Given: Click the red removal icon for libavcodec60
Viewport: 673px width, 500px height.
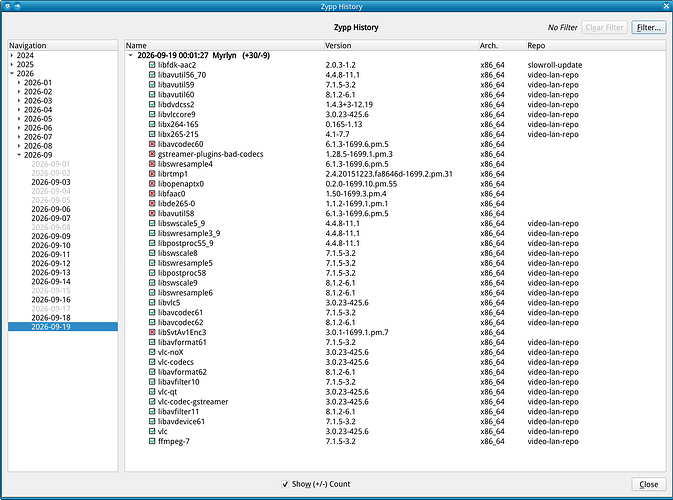Looking at the screenshot, I should tap(152, 144).
